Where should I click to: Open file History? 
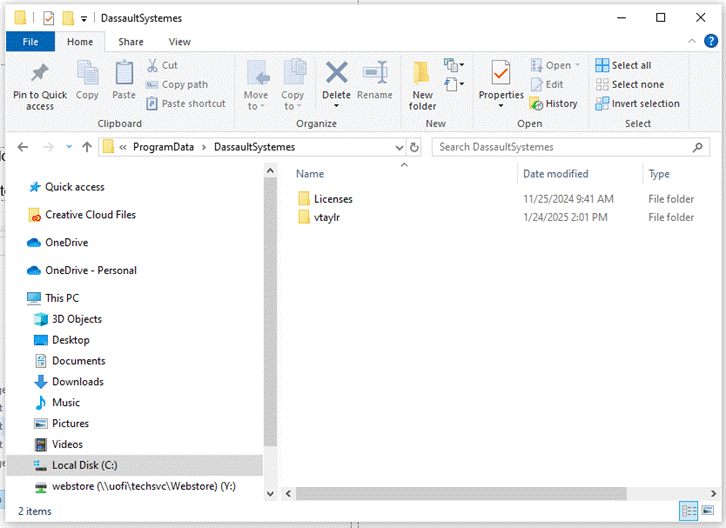(x=554, y=104)
